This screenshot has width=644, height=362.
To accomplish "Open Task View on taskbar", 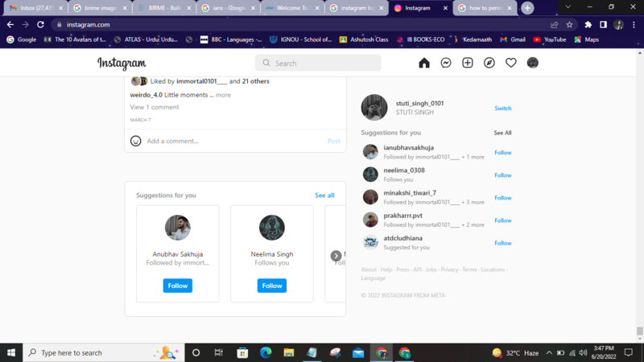I will pyautogui.click(x=218, y=352).
